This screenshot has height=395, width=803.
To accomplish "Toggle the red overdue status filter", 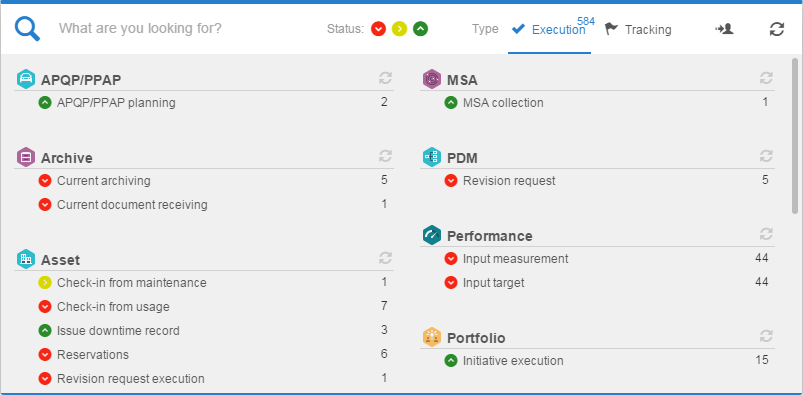I will click(378, 29).
